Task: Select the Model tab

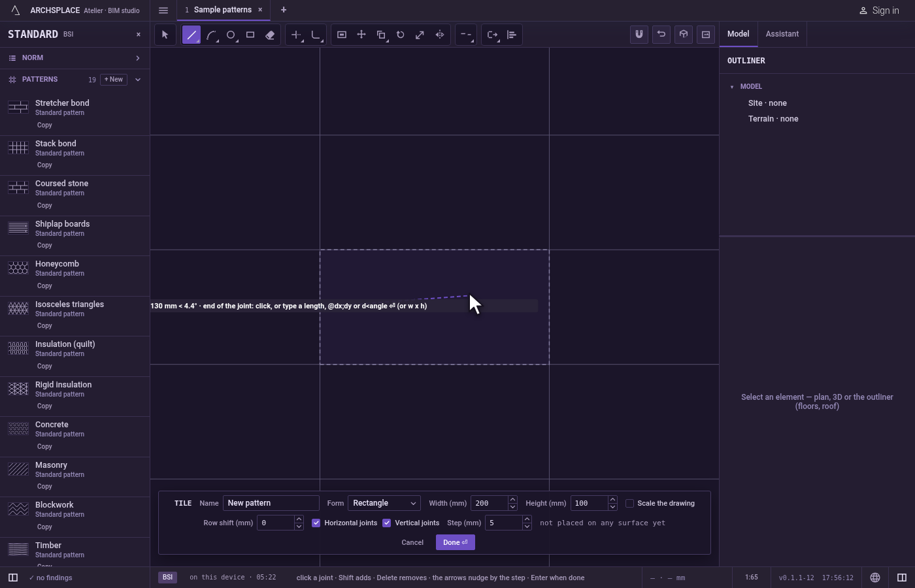Action: 739,34
